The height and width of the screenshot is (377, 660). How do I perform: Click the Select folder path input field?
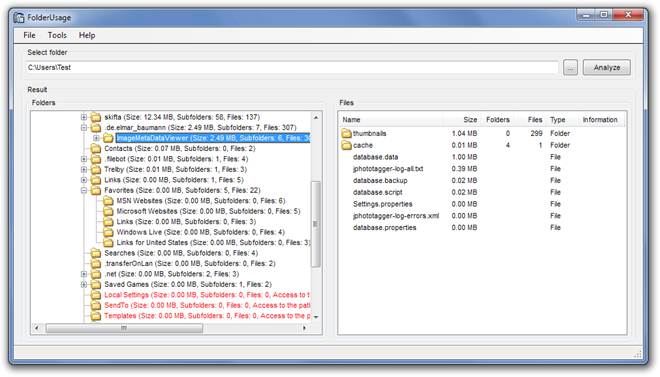[x=292, y=67]
